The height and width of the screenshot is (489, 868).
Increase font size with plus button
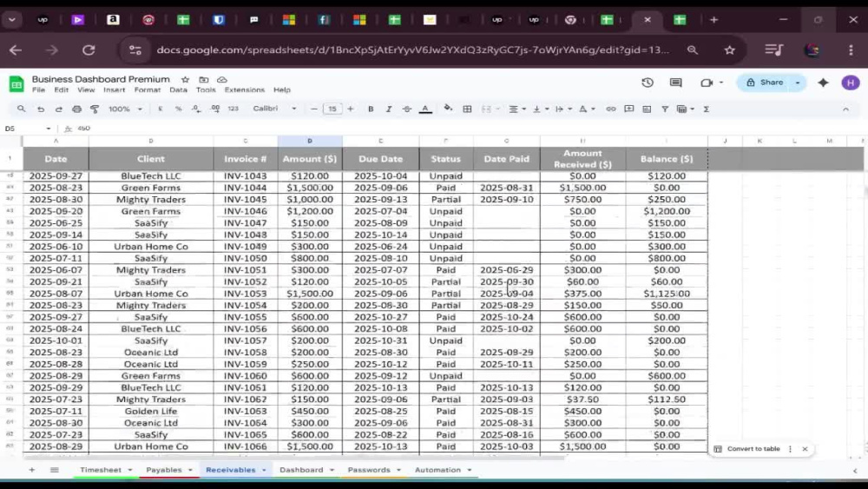pyautogui.click(x=351, y=109)
